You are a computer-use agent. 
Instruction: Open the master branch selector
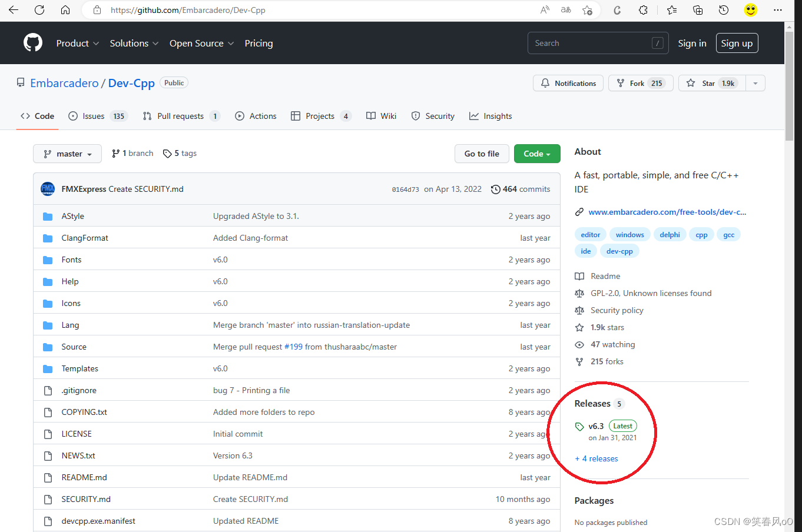[x=67, y=154]
